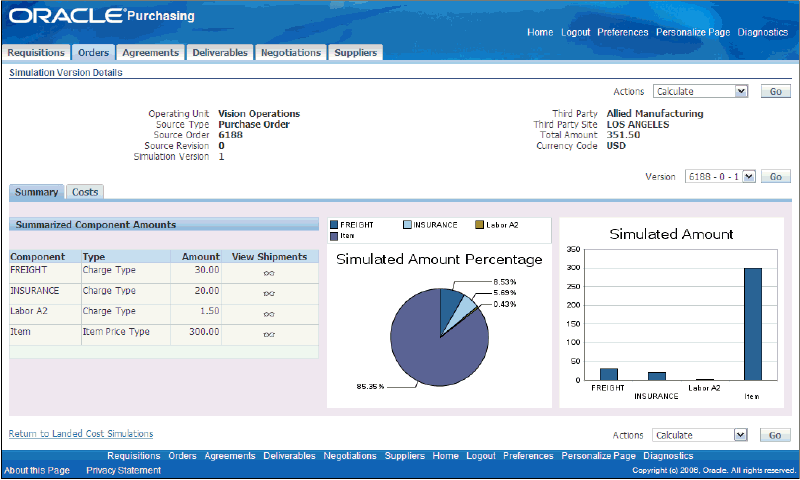Click Return to Landed Cost Simulations link
Screen dimensions: 800x480
[x=81, y=434]
